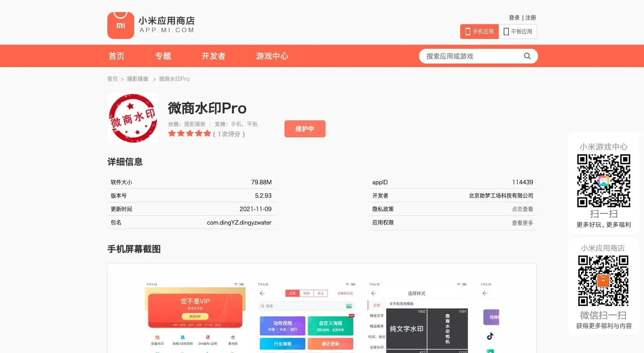The image size is (644, 353).
Task: Click the five-star rating icons
Action: (189, 133)
